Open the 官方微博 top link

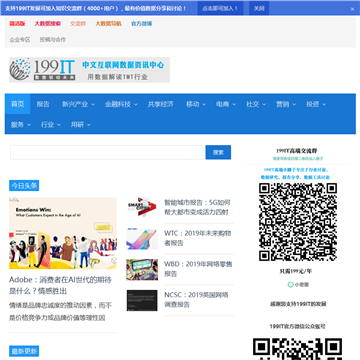coord(141,24)
